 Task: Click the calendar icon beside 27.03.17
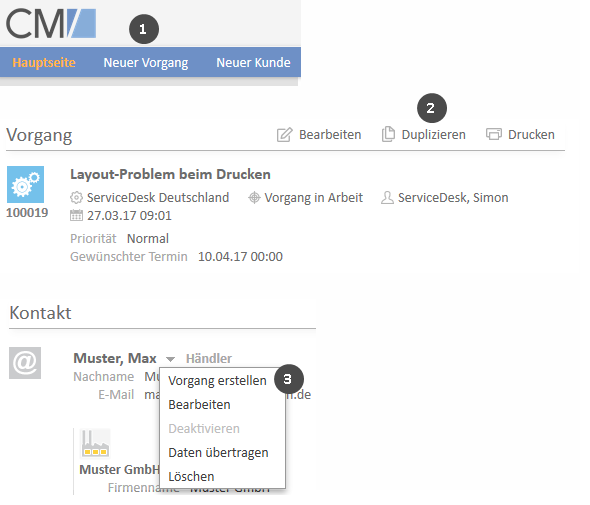click(76, 216)
